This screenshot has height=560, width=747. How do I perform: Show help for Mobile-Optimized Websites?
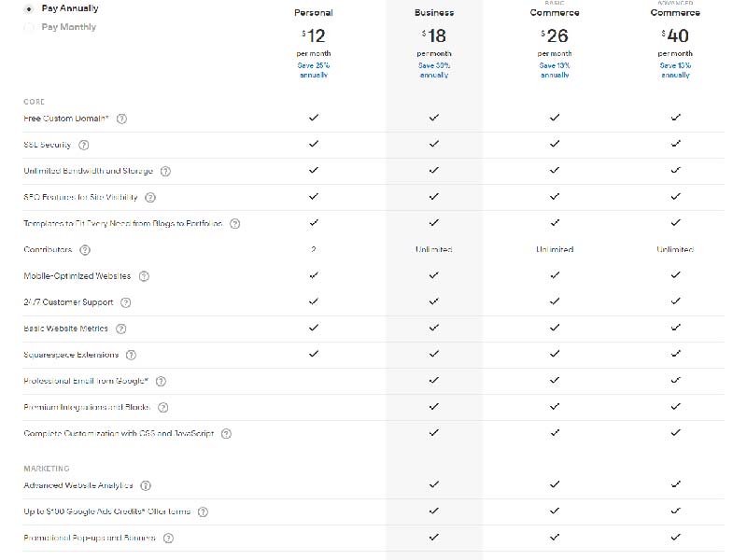point(144,276)
